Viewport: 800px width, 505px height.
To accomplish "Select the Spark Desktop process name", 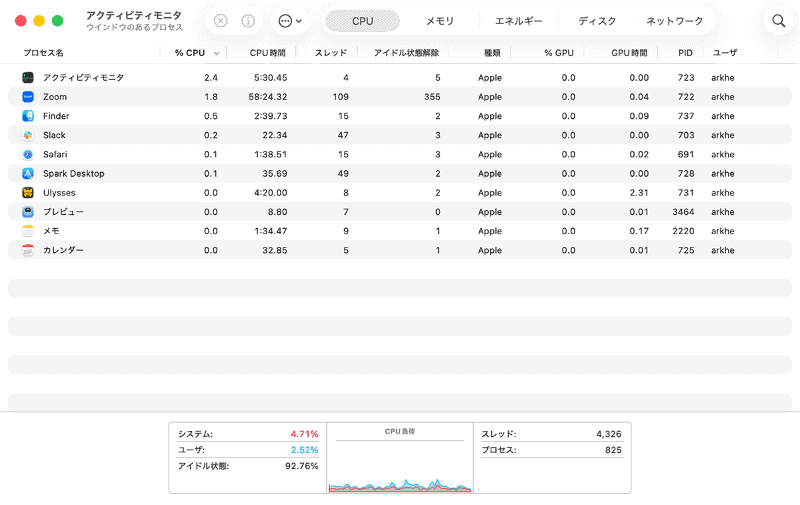I will (x=73, y=173).
